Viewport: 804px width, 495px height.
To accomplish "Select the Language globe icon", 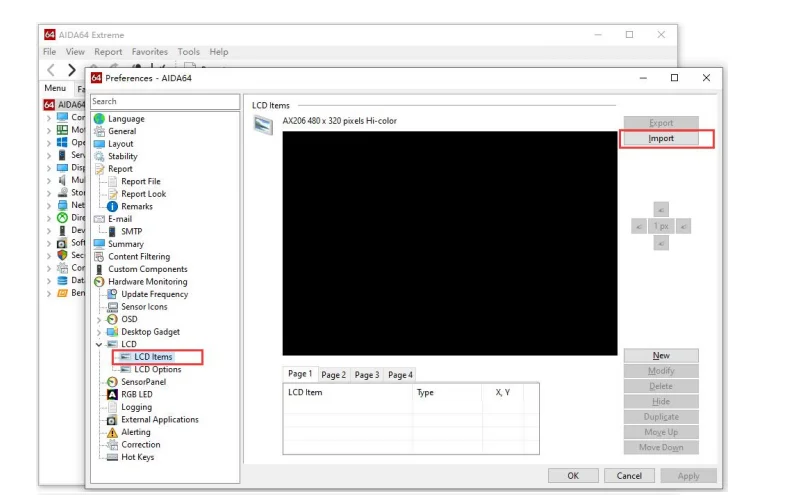I will 99,118.
